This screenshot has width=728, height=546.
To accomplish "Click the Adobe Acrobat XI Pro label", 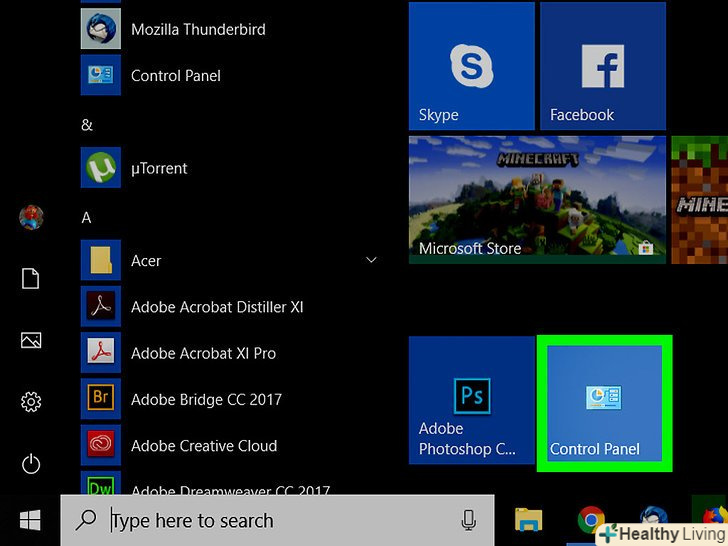I will 203,353.
